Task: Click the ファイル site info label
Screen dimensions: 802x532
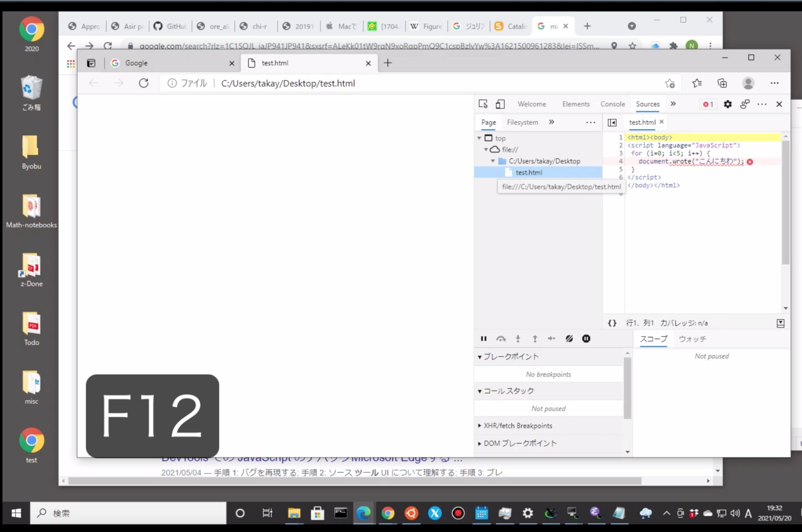Action: click(x=187, y=83)
